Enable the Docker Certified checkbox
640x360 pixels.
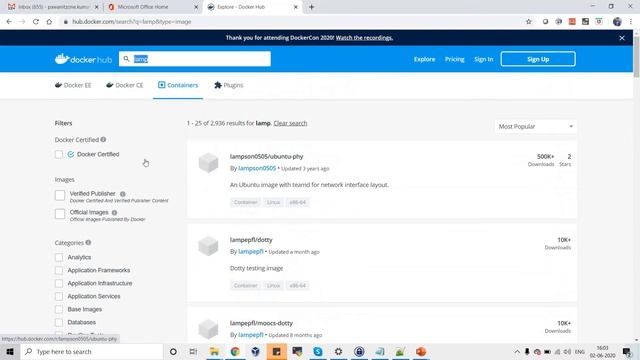pyautogui.click(x=59, y=154)
